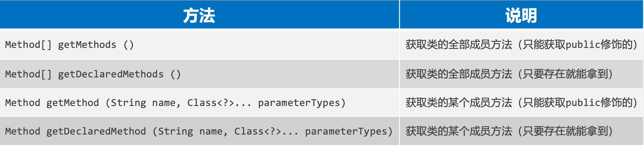
Task: Click Class<?>... in the getMethod signature
Action: click(x=219, y=103)
